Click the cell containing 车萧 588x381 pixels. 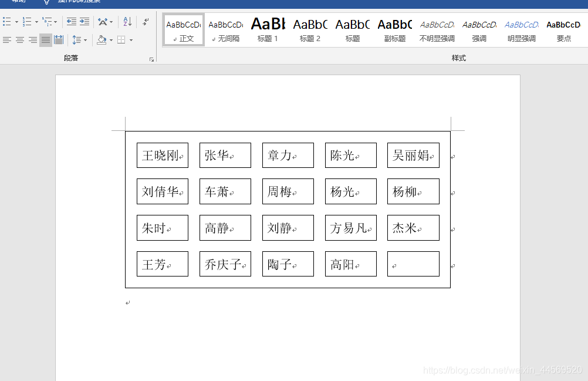coord(225,191)
